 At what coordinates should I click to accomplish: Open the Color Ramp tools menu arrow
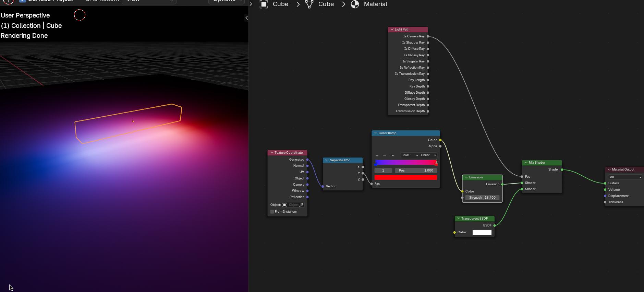pyautogui.click(x=393, y=155)
